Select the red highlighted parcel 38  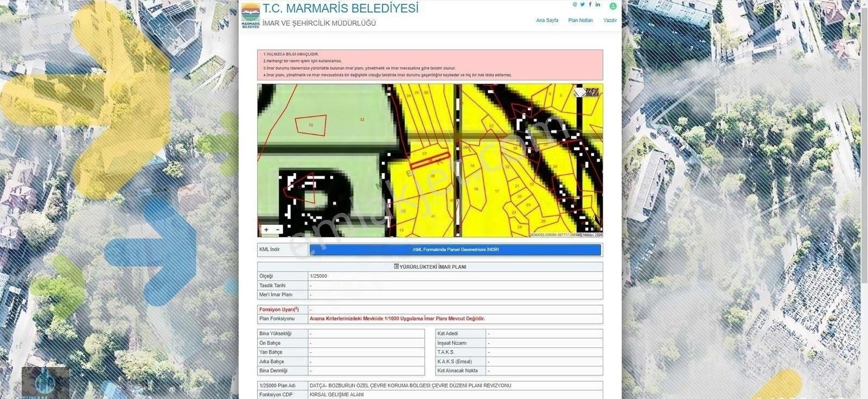point(430,161)
